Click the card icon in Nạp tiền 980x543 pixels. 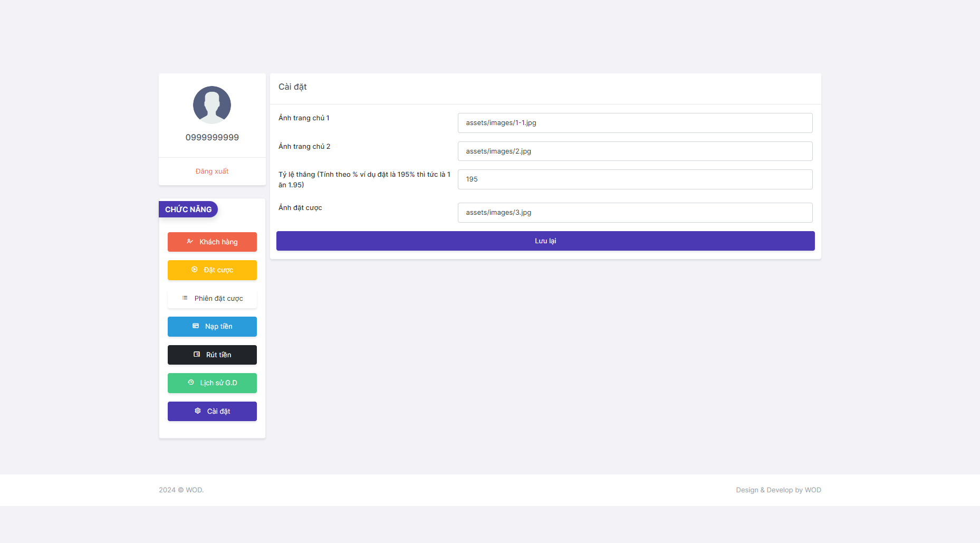point(196,326)
